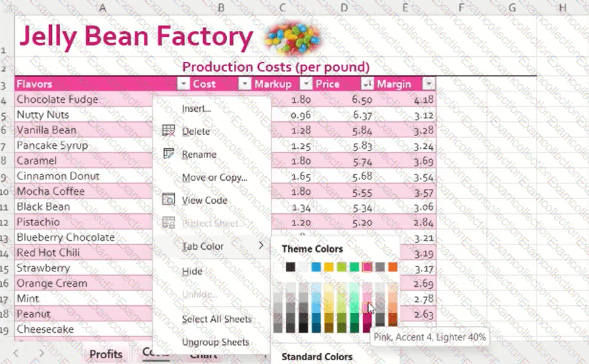Click the jelly beans picture
Image resolution: width=589 pixels, height=364 pixels.
(x=293, y=36)
